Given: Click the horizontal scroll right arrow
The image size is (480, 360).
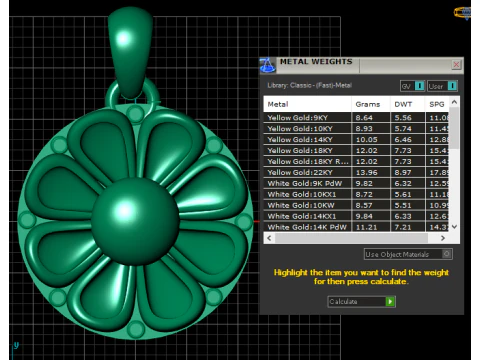Looking at the screenshot, I should point(443,238).
